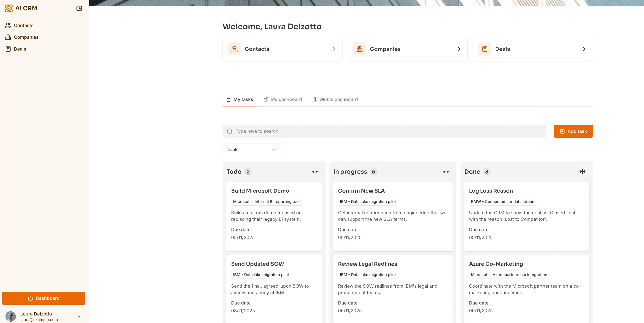
Task: Click the AI CRM logo
Action: pos(21,8)
